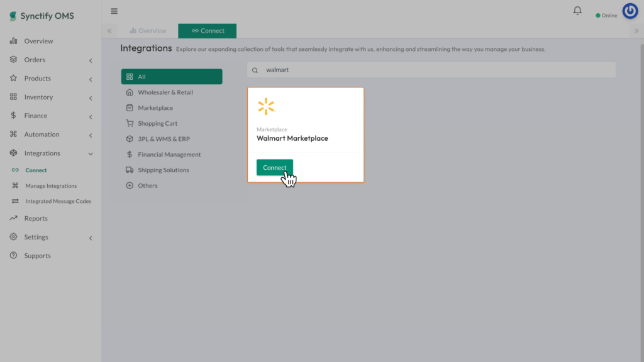Screen dimensions: 644x362
Task: Click the search field containing walmart
Action: [431, 70]
